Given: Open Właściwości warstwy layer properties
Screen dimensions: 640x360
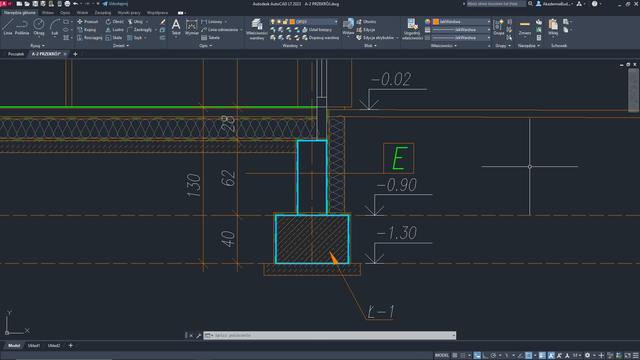Looking at the screenshot, I should click(257, 29).
